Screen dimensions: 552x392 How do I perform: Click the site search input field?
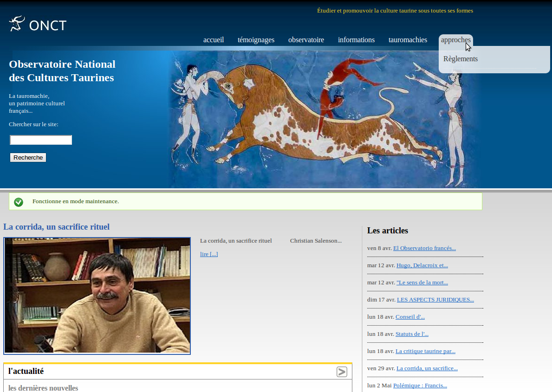tap(41, 140)
